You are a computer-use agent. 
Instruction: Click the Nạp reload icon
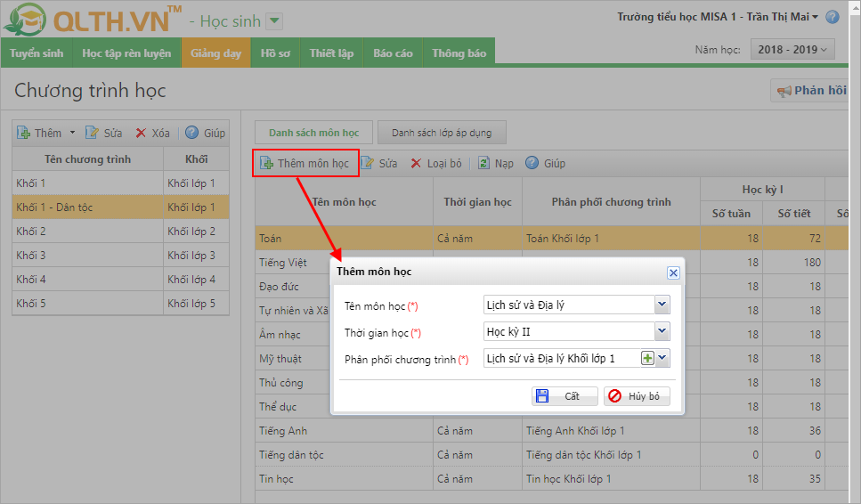(483, 163)
